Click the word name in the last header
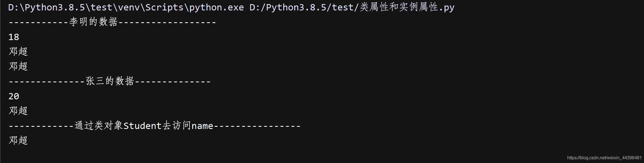Viewport: 644px width, 163px height. [202, 126]
